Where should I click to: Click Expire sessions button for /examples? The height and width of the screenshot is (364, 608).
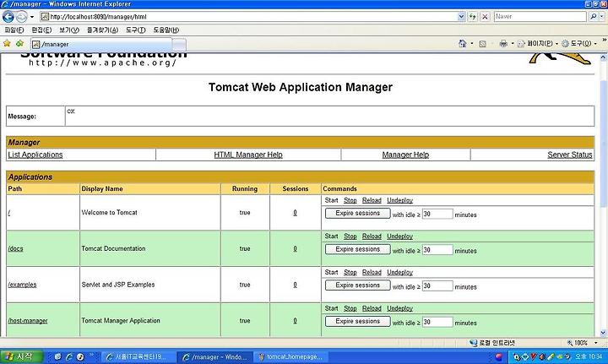[357, 285]
